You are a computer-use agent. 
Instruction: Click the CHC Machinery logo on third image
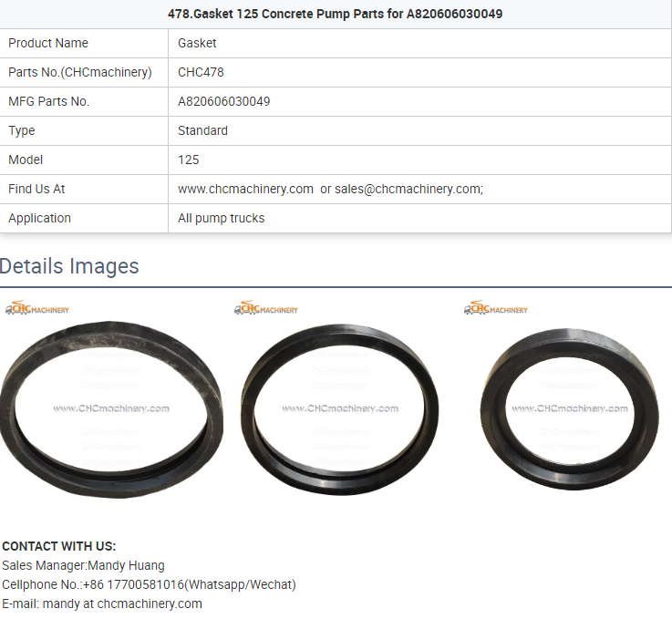496,307
